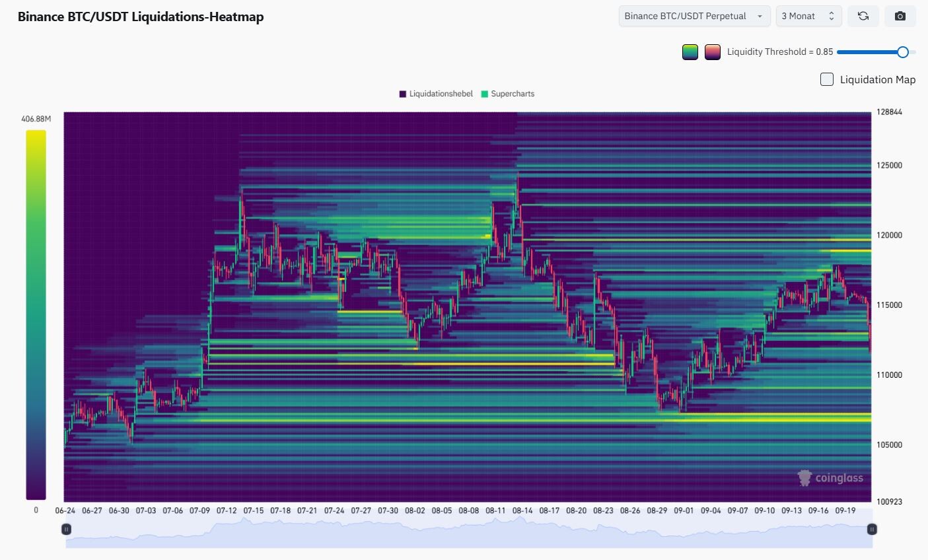Toggle the Supercharts legend entry
This screenshot has height=560, width=928.
pos(508,94)
